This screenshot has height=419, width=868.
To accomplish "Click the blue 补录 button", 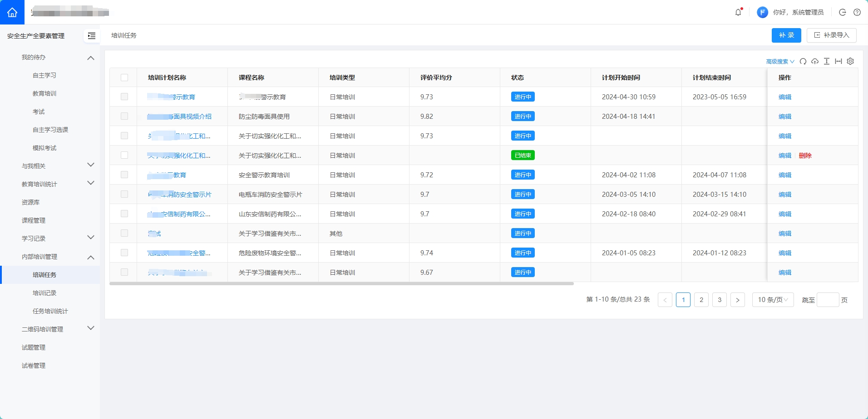I will [x=786, y=35].
